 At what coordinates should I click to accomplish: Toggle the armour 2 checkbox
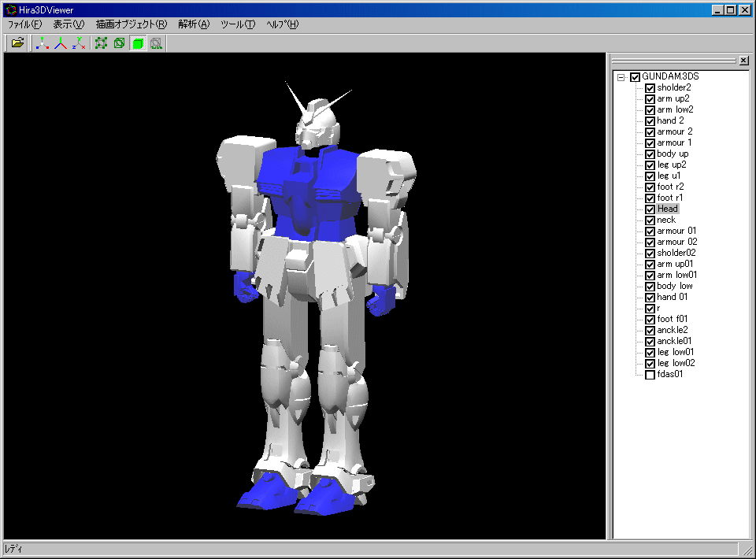point(650,132)
